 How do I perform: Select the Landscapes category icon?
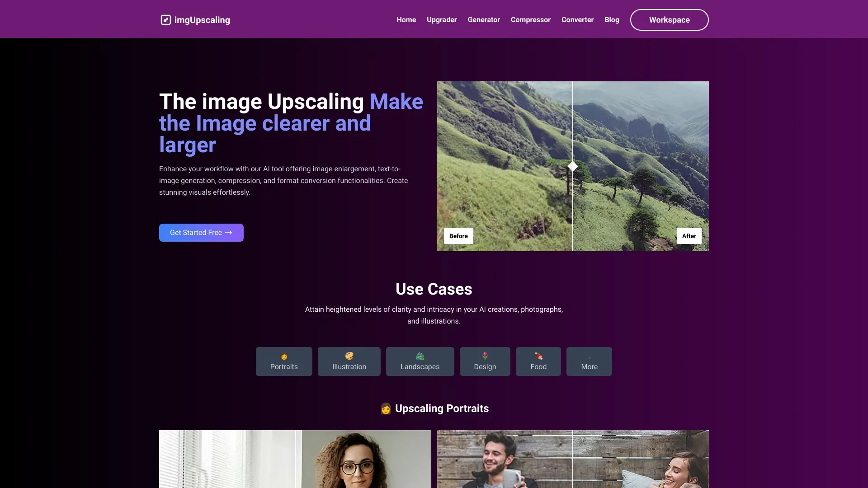click(x=420, y=357)
